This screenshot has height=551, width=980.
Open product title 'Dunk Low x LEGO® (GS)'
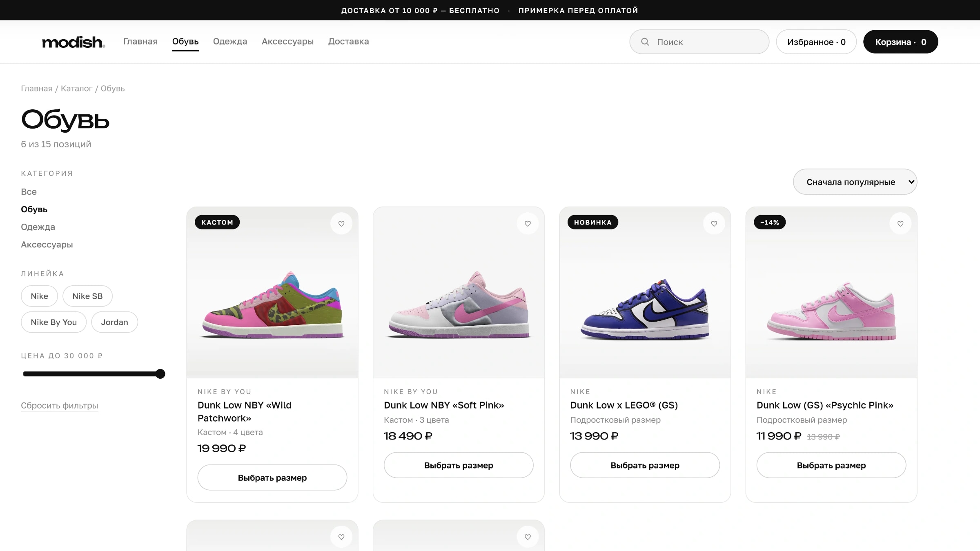tap(624, 405)
